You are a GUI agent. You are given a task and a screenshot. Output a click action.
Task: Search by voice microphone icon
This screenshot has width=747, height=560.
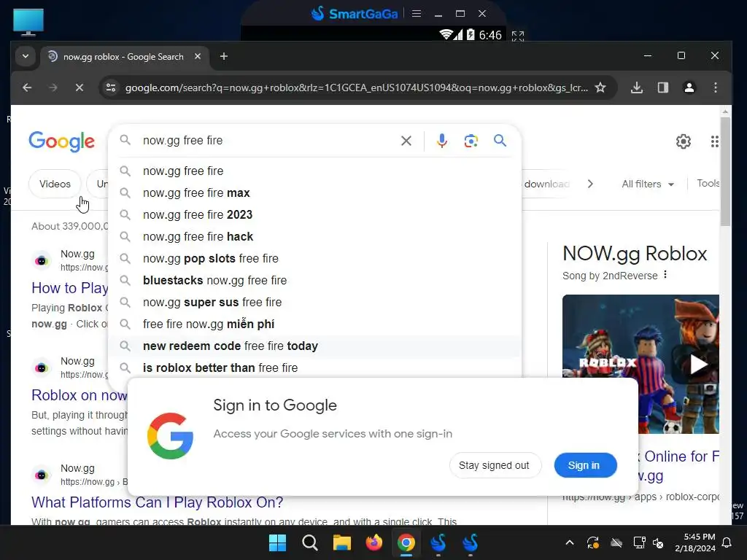(441, 141)
